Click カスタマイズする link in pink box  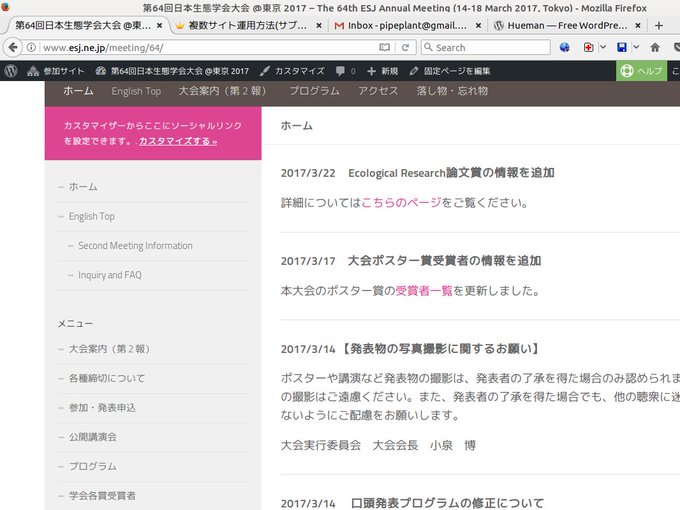click(x=178, y=141)
